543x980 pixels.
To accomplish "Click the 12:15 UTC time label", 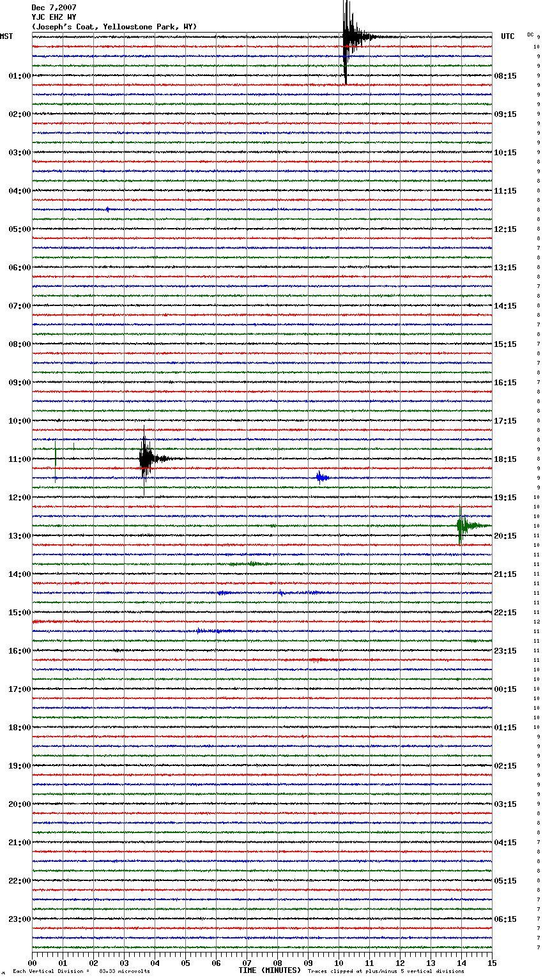I will click(505, 229).
